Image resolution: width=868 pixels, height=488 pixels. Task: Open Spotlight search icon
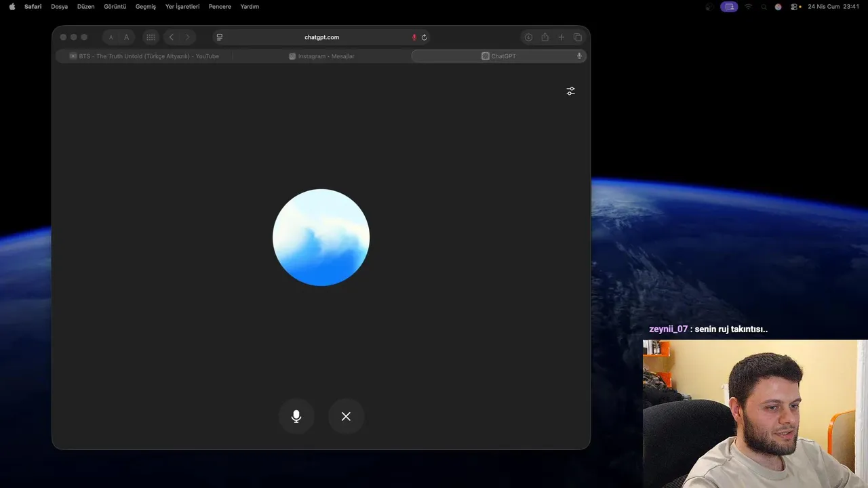[x=764, y=7]
